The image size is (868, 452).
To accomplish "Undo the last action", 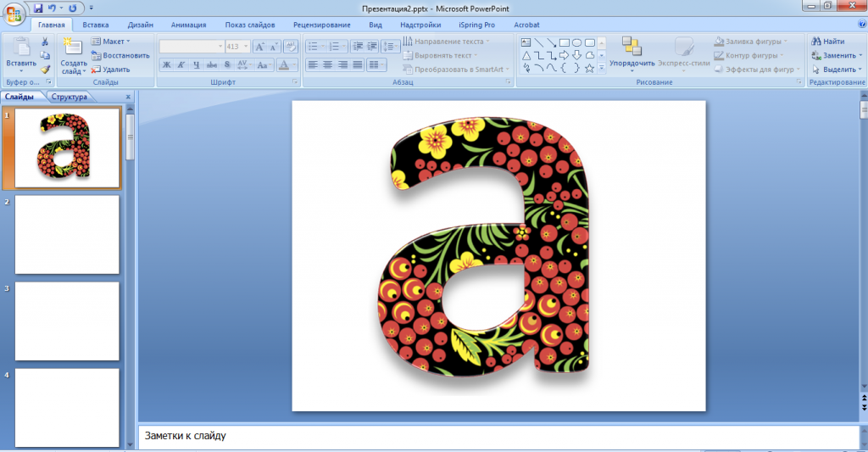I will pyautogui.click(x=52, y=8).
